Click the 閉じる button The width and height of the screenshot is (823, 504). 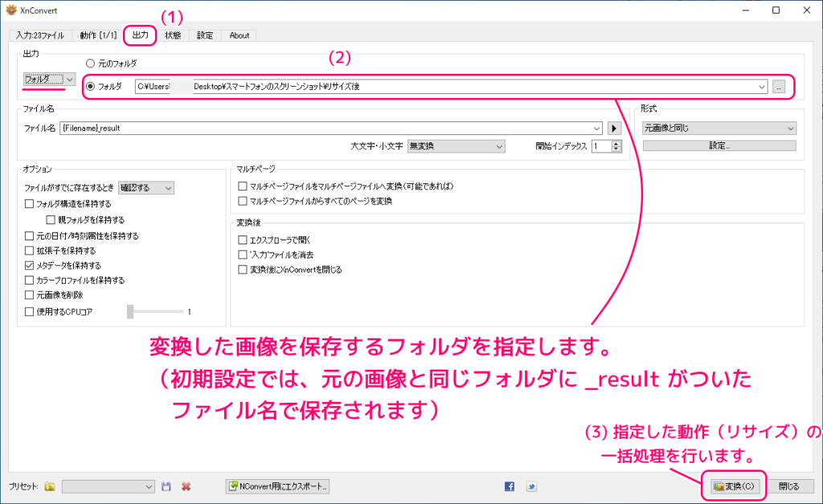[x=788, y=486]
